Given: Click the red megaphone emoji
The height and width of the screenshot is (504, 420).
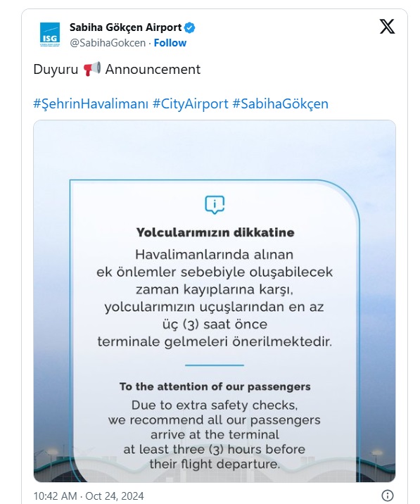Looking at the screenshot, I should coord(92,69).
